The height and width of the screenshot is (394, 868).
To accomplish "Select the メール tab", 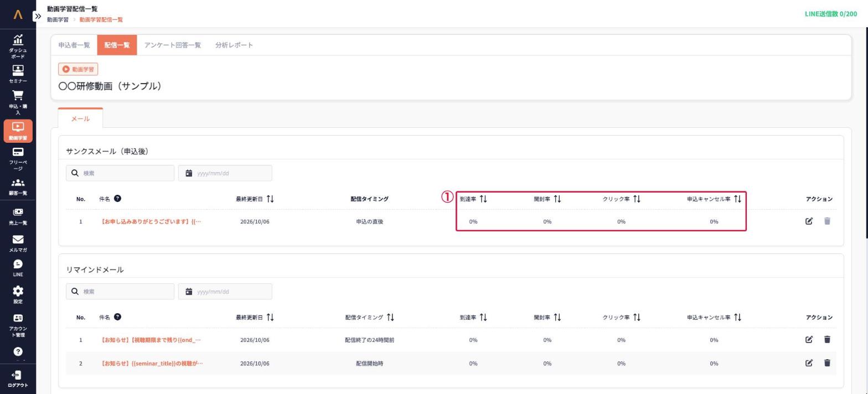I will pyautogui.click(x=80, y=118).
